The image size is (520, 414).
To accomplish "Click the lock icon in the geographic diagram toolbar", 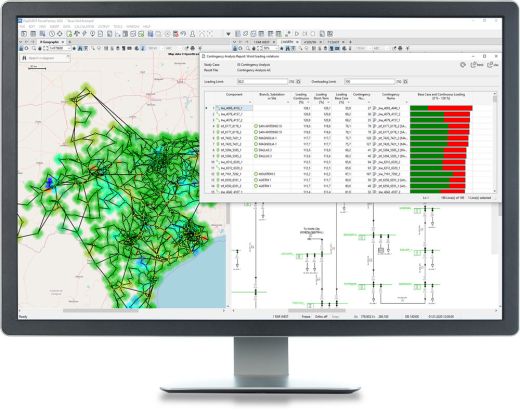I will point(21,49).
